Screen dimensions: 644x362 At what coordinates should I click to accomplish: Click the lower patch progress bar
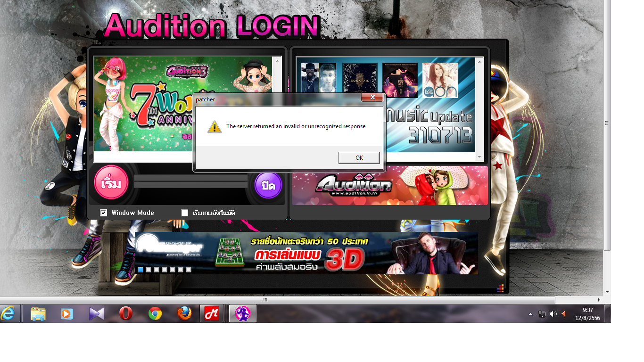pyautogui.click(x=191, y=185)
